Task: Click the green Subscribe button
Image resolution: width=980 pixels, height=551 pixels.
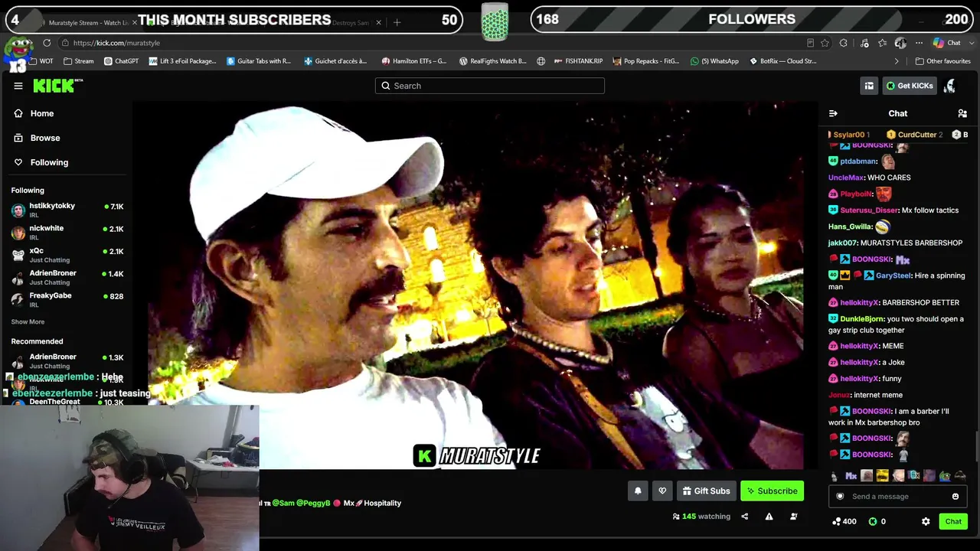Action: 772,491
